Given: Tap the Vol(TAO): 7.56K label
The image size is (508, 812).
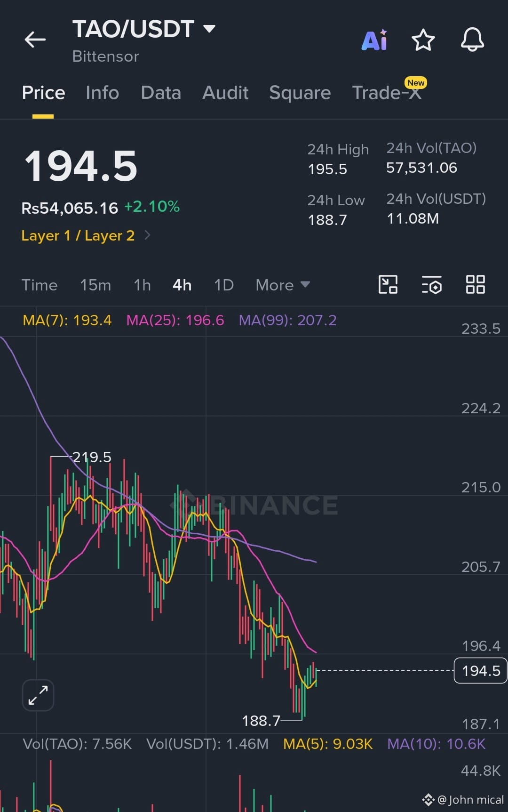Looking at the screenshot, I should 77,744.
